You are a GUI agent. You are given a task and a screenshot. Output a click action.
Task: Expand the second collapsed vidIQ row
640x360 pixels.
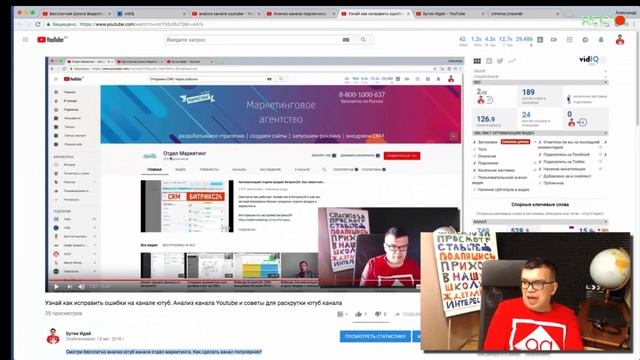[x=606, y=76]
